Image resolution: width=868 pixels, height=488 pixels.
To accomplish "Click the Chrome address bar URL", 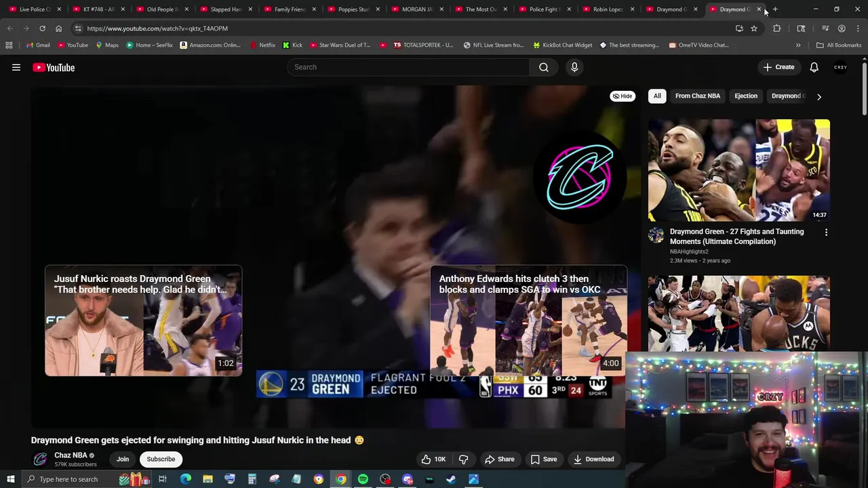I will click(x=157, y=28).
